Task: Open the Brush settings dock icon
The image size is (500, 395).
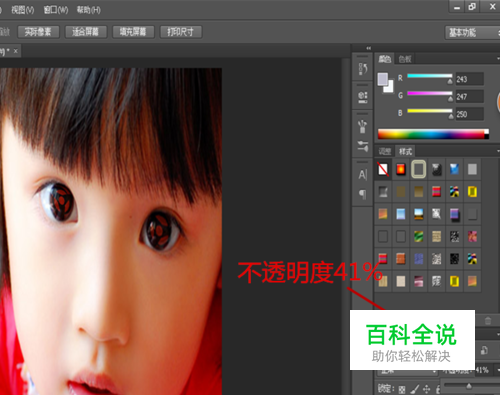Action: point(363,146)
